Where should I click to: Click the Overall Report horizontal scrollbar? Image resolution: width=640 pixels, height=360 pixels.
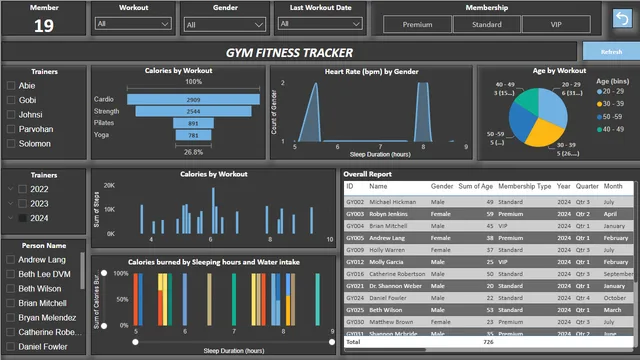[384, 349]
